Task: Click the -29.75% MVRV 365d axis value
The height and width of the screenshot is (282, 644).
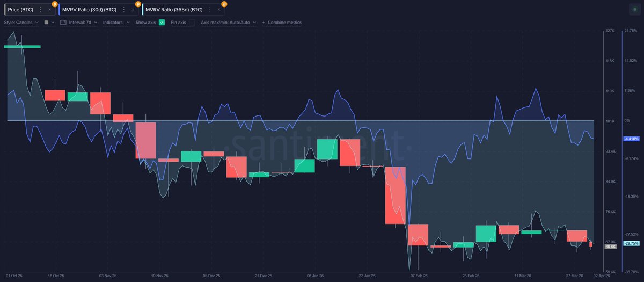Action: click(x=631, y=243)
